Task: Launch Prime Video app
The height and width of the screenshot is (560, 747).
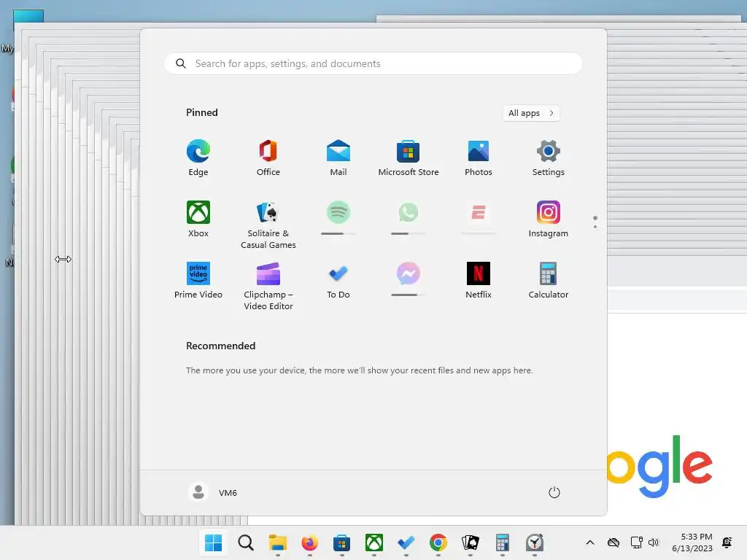Action: click(x=198, y=281)
